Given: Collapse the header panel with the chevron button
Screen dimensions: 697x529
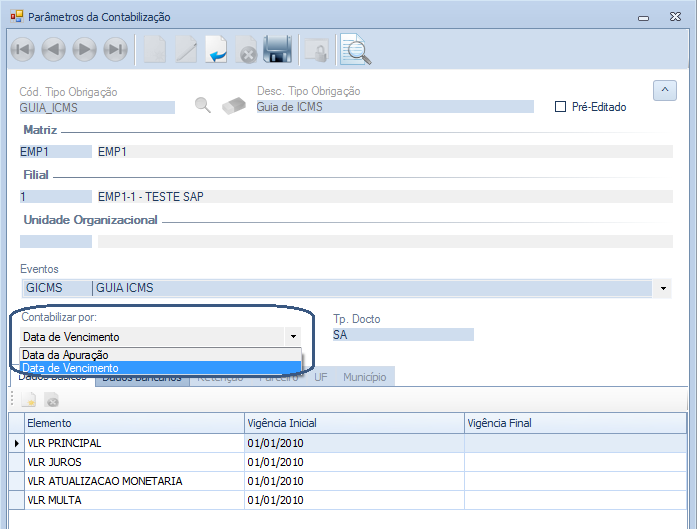Looking at the screenshot, I should point(665,91).
